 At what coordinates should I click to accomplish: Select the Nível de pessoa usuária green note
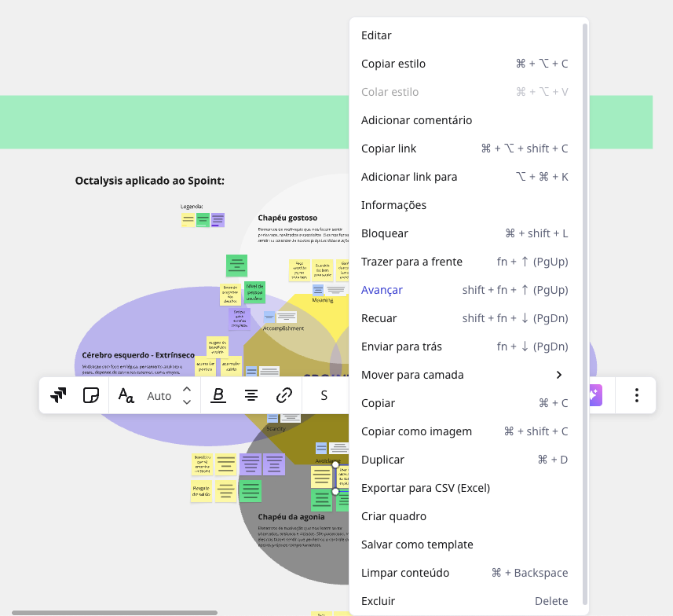coord(254,292)
